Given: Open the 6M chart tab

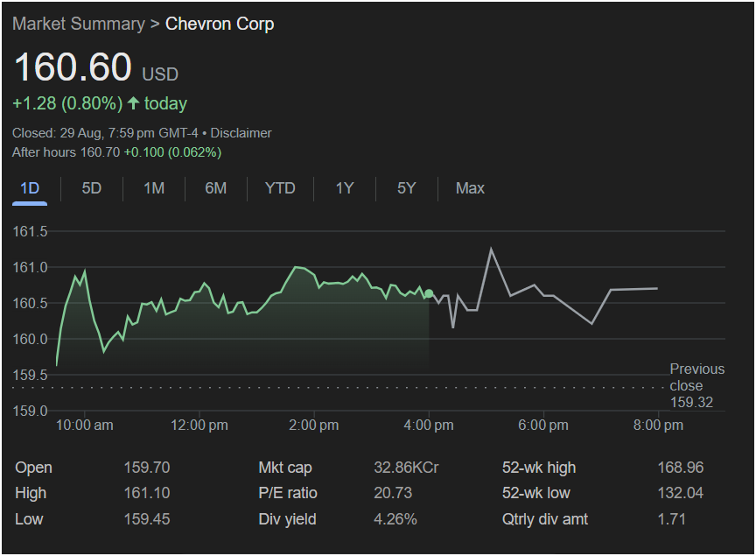Looking at the screenshot, I should (x=216, y=188).
